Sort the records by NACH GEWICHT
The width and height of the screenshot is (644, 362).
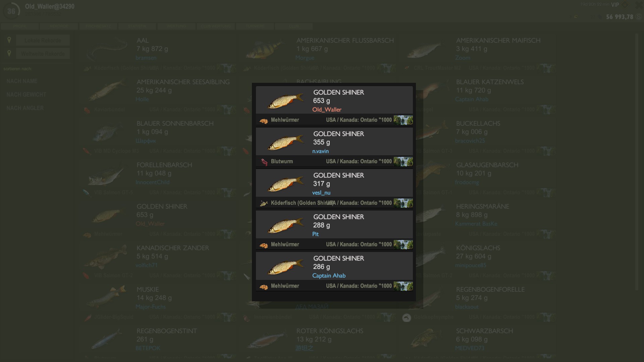26,95
